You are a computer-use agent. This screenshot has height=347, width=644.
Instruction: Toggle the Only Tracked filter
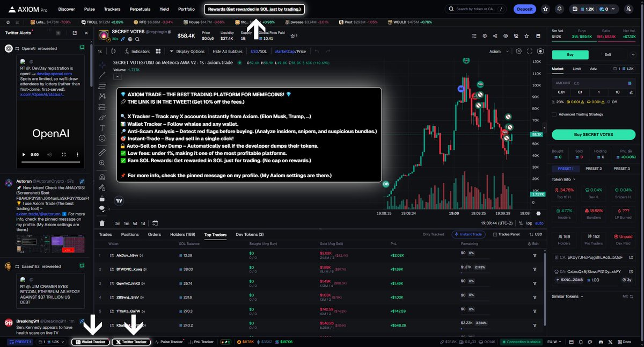tap(433, 234)
